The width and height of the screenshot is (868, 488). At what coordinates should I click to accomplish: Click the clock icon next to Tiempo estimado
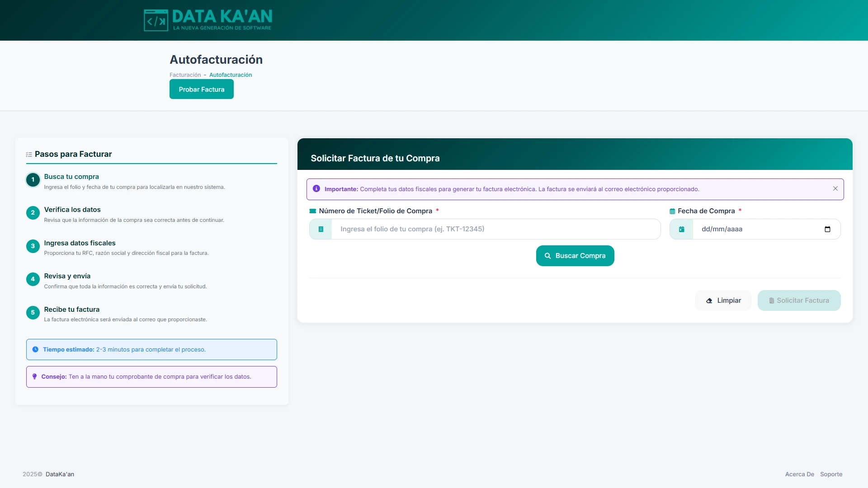(x=35, y=349)
